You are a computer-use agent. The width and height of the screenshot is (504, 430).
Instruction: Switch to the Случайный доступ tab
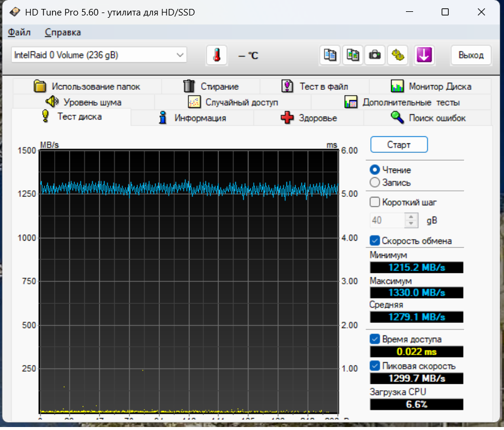tap(233, 102)
